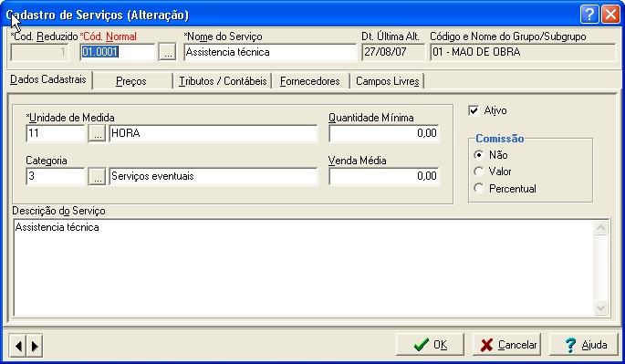Click the Venda Média value field

384,176
